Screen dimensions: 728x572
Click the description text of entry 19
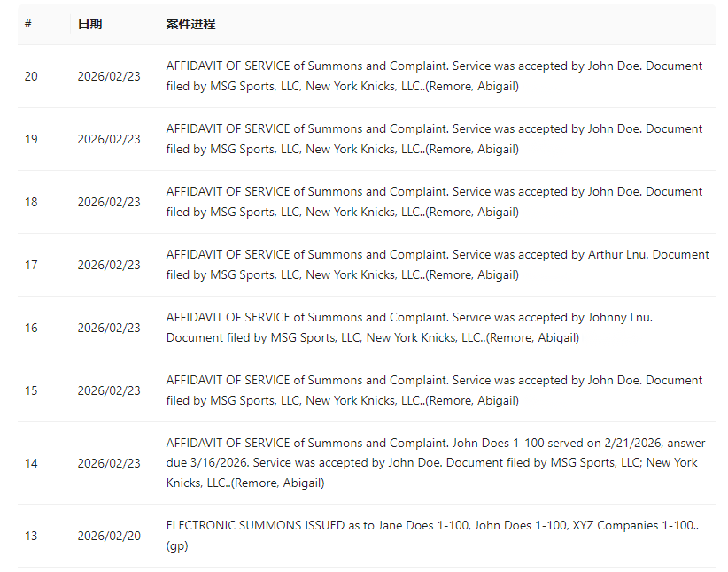[434, 139]
